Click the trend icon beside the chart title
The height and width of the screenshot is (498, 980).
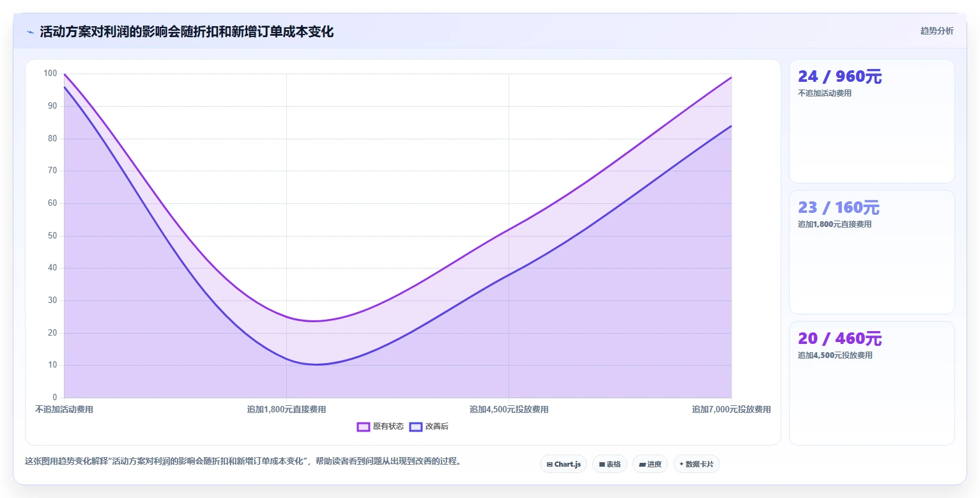(30, 32)
